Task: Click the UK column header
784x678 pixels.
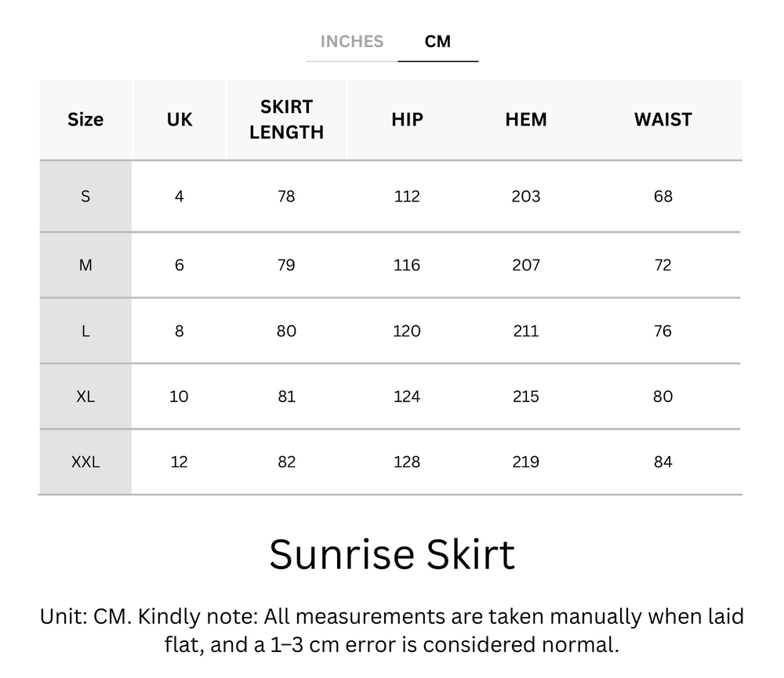Action: coord(179,119)
